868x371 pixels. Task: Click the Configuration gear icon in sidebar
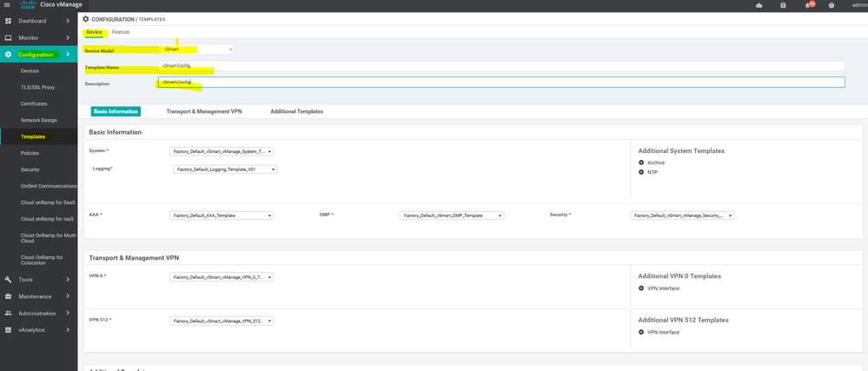pyautogui.click(x=9, y=54)
